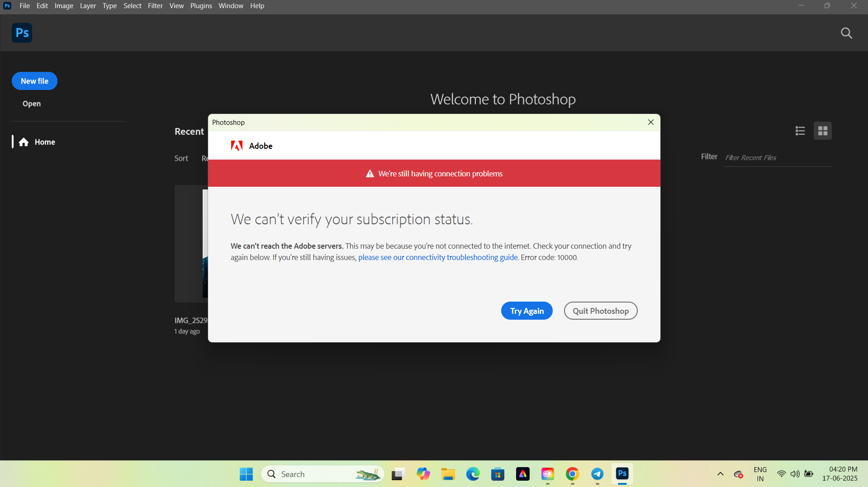This screenshot has height=487, width=868.
Task: Click the Ps logo in the home screen
Action: click(x=22, y=33)
